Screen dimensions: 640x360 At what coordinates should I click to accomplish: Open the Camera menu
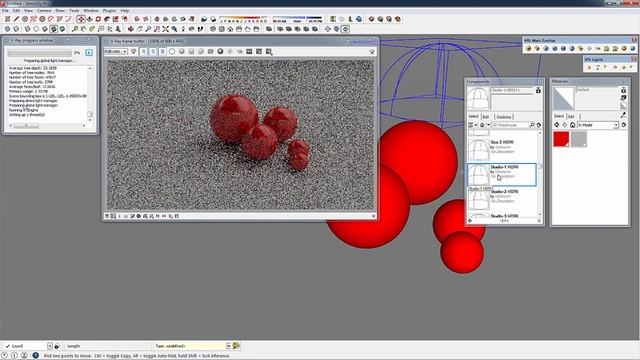coord(44,11)
